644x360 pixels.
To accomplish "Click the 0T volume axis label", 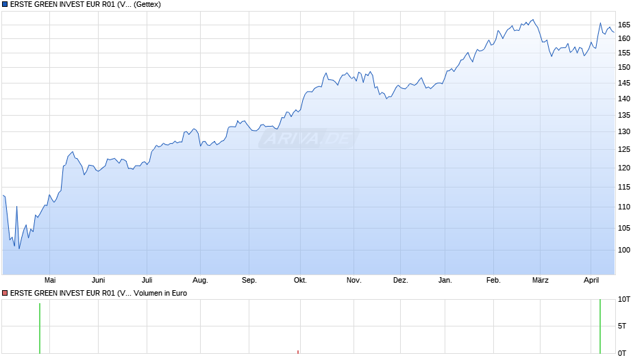I will 622,353.
